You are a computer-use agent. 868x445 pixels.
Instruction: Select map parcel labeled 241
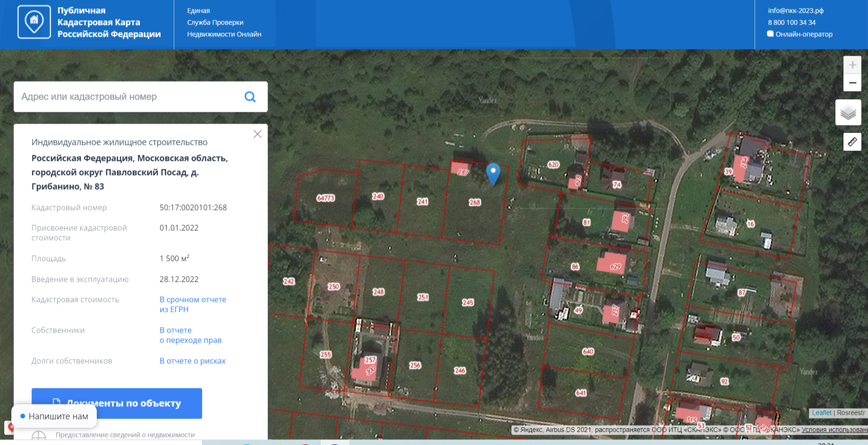(x=422, y=202)
